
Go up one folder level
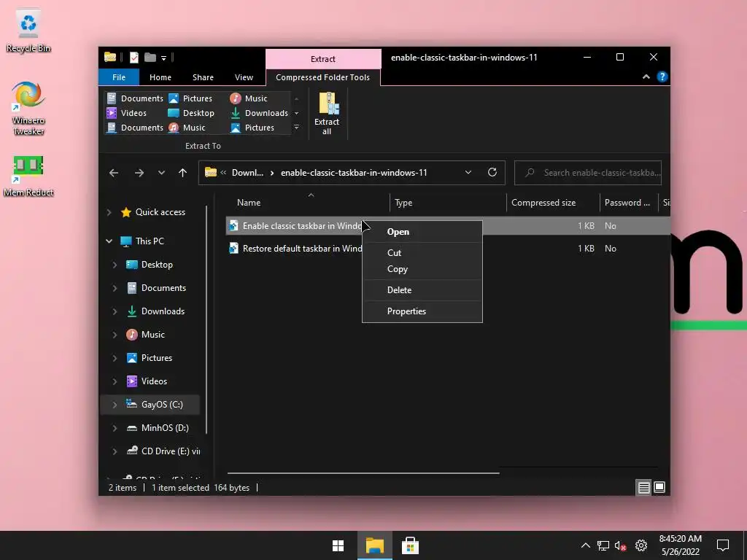[182, 173]
